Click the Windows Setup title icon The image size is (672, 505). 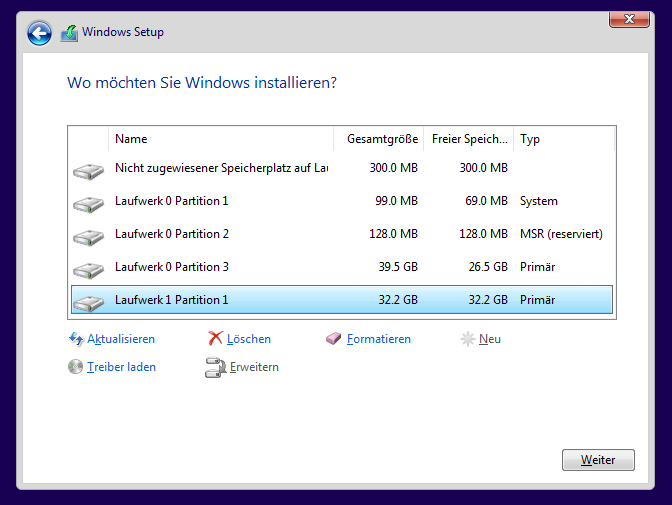coord(69,33)
